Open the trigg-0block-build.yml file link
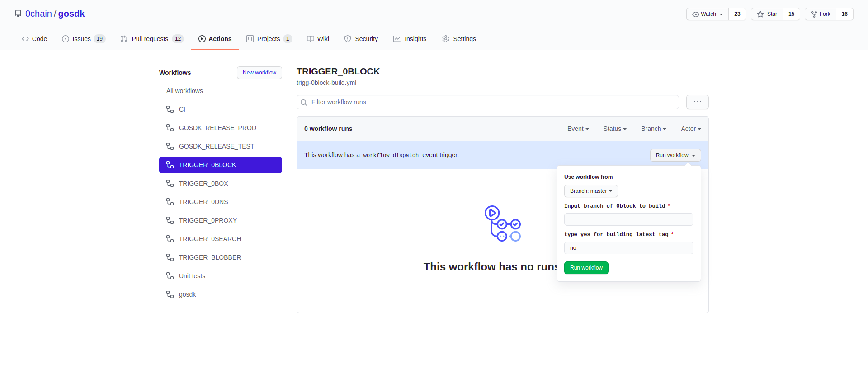The height and width of the screenshot is (377, 868). 326,83
